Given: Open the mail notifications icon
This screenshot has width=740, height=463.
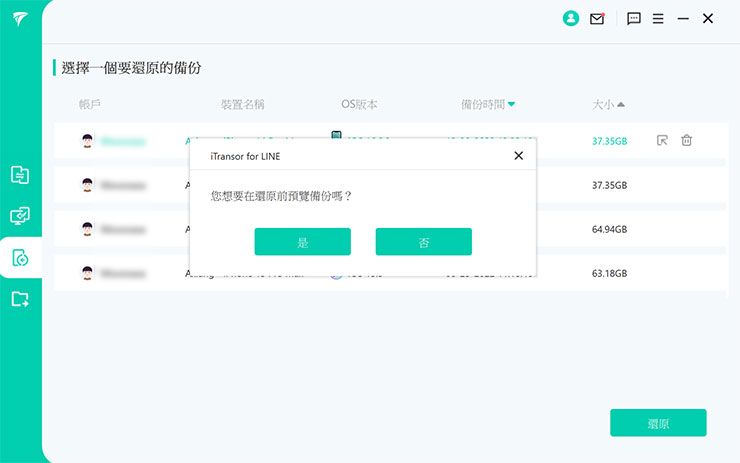Looking at the screenshot, I should 597,18.
